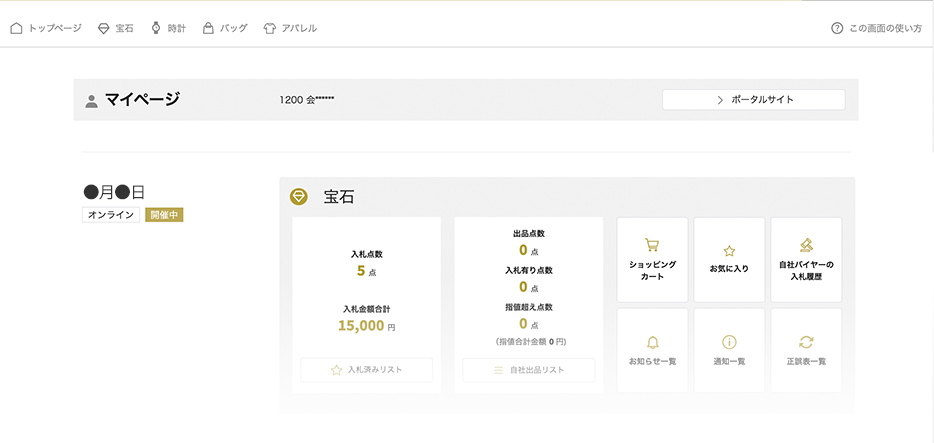Click the gold 開催中 status badge
The width and height of the screenshot is (934, 443).
165,215
